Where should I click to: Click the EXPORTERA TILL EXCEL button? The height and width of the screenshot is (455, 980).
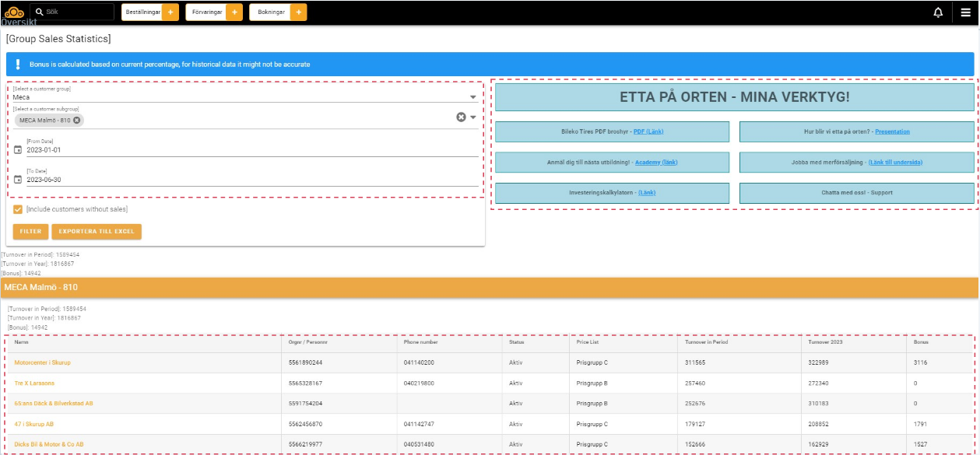pos(97,231)
